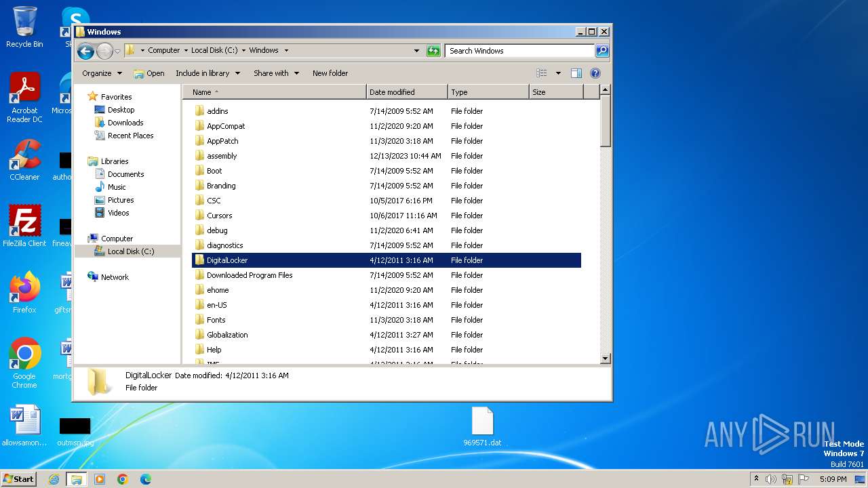The height and width of the screenshot is (488, 868).
Task: Click Open in the toolbar
Action: pyautogui.click(x=149, y=73)
